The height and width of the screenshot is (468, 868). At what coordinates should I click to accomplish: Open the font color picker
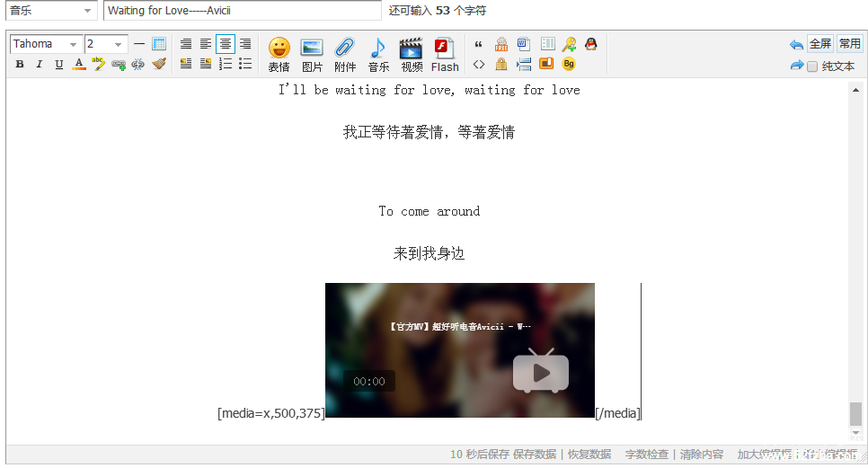click(79, 64)
